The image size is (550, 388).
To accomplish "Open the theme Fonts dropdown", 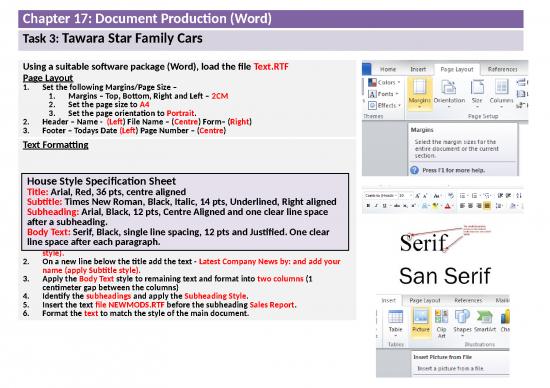I will click(x=383, y=94).
